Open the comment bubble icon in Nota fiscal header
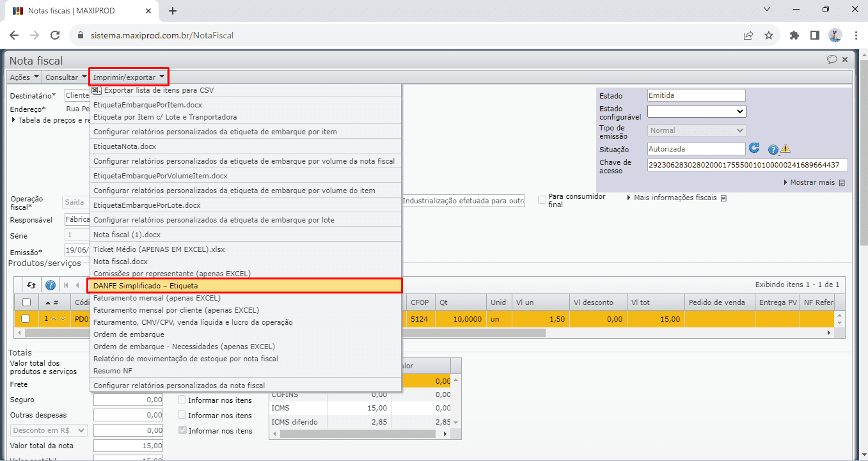This screenshot has width=868, height=461. pyautogui.click(x=832, y=60)
